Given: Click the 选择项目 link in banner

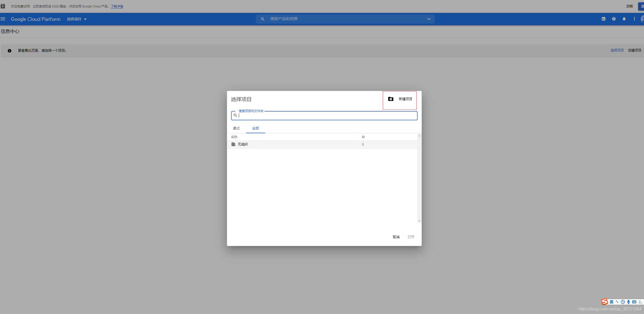Looking at the screenshot, I should pos(617,50).
